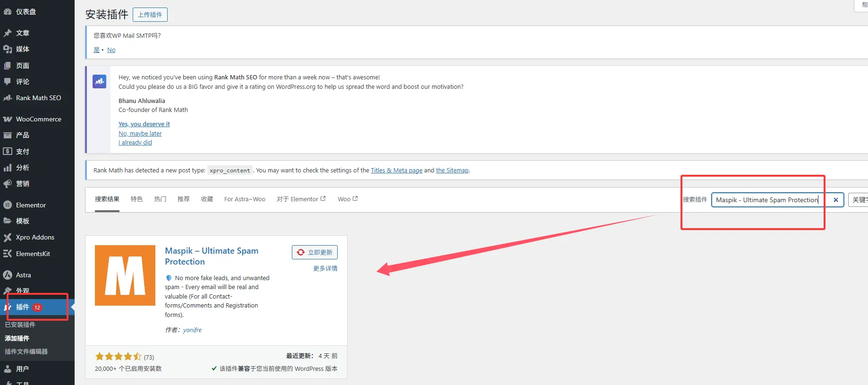868x385 pixels.
Task: Open 更多详情 link for Maspik
Action: [325, 268]
